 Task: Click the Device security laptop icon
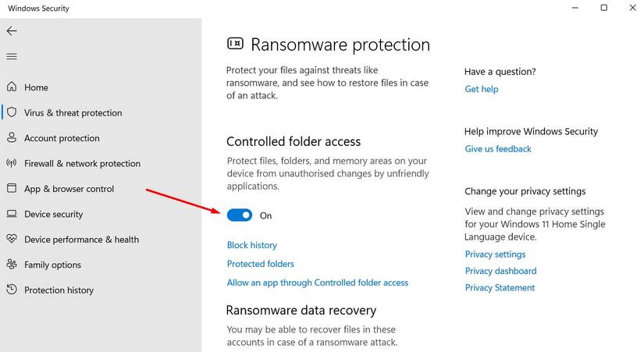(12, 214)
